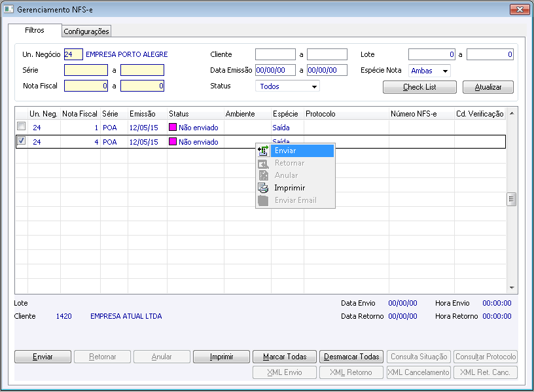Click 'Não enviado' in Nota Fiscal 1 row
534x392 pixels.
pos(198,128)
